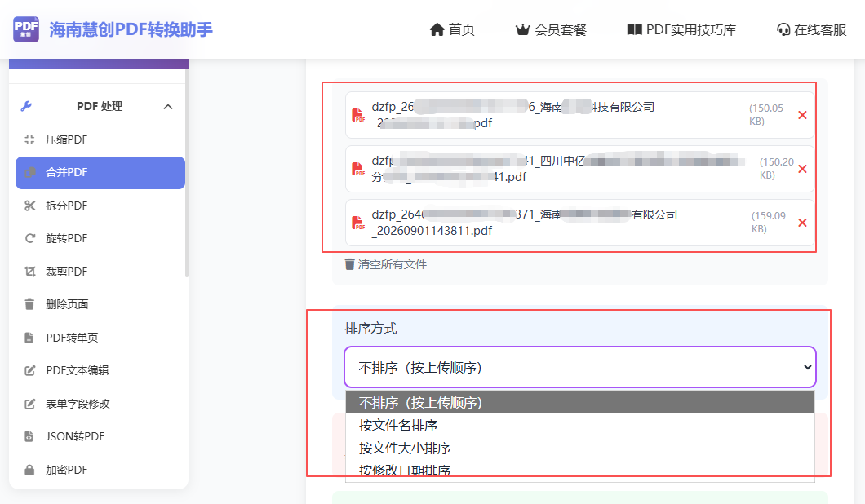Select 合并PDF in the sidebar
Viewport: 865px width, 504px height.
(100, 173)
